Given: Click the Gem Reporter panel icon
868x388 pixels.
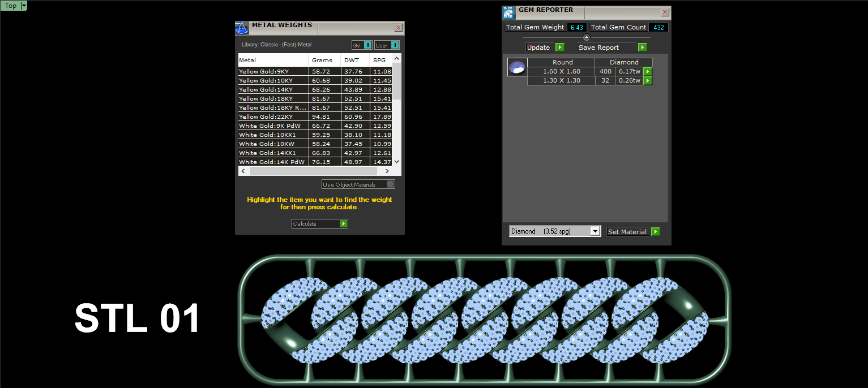Looking at the screenshot, I should tap(508, 12).
